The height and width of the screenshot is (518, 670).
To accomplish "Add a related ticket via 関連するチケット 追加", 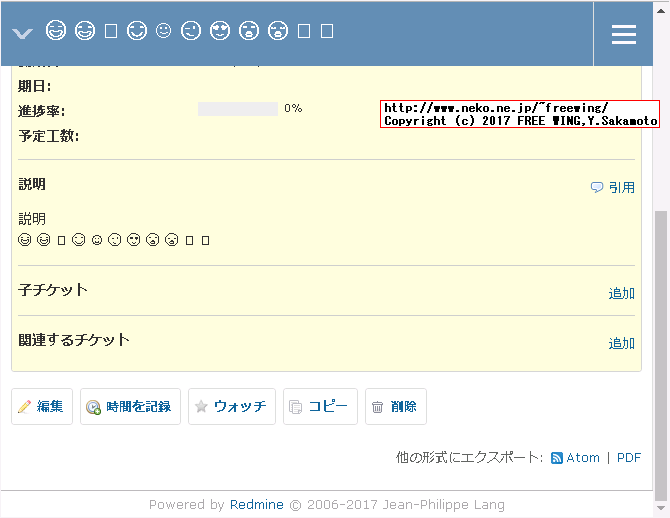I will pyautogui.click(x=621, y=344).
